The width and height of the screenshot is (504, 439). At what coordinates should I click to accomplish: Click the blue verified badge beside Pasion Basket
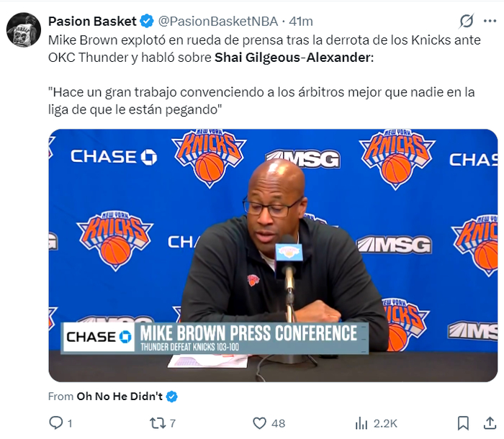[x=147, y=21]
